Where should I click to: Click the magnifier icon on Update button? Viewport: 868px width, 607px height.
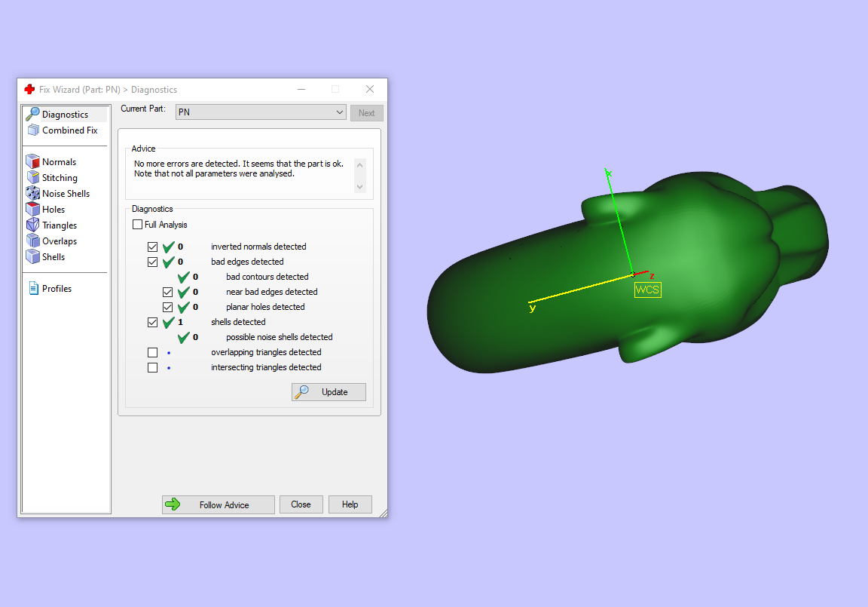tap(301, 391)
